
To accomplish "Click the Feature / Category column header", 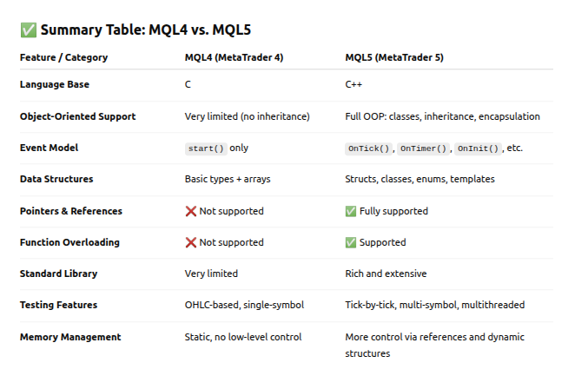I will coord(63,58).
